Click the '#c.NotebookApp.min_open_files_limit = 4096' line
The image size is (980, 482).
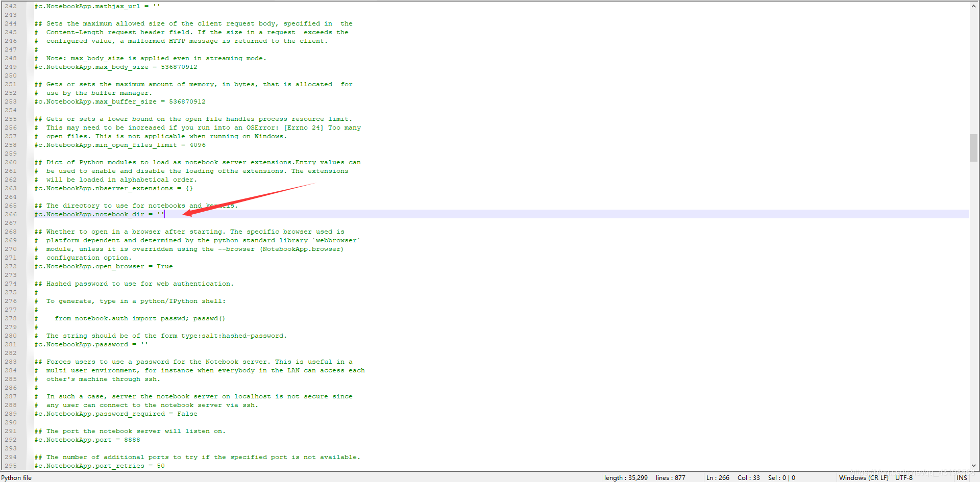[x=120, y=145]
